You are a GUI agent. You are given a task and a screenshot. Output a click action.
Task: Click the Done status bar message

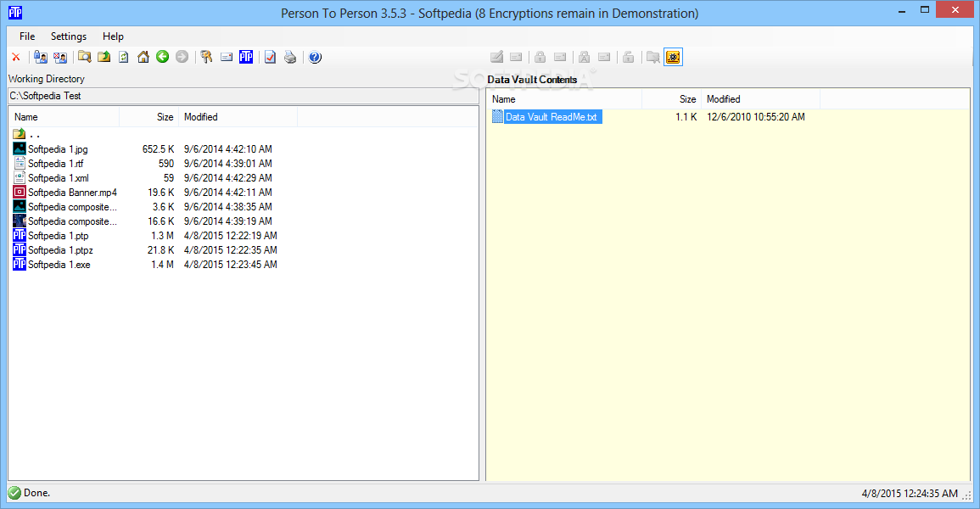(x=36, y=493)
